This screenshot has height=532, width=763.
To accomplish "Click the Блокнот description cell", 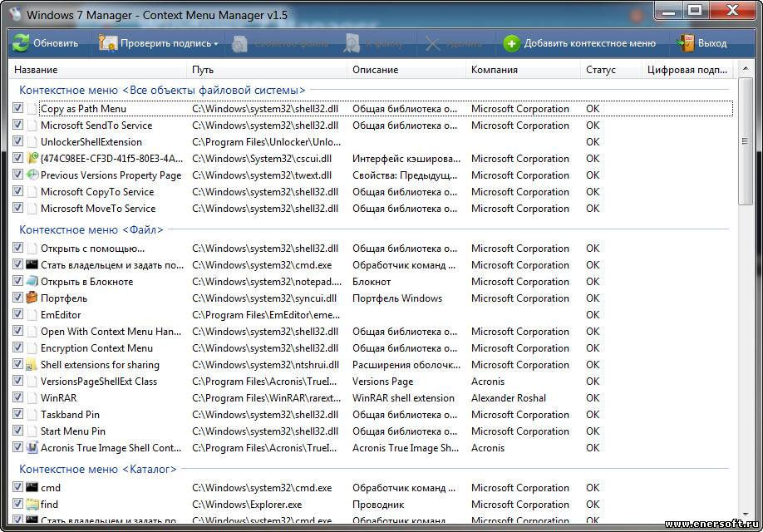I will pyautogui.click(x=372, y=281).
